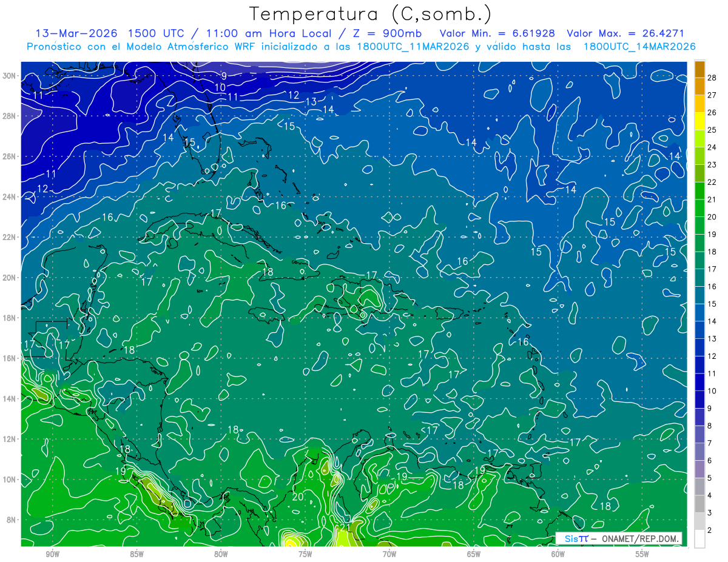Viewport: 728px width, 562px height.
Task: Click the "70W" longitude axis label
Action: tap(389, 554)
